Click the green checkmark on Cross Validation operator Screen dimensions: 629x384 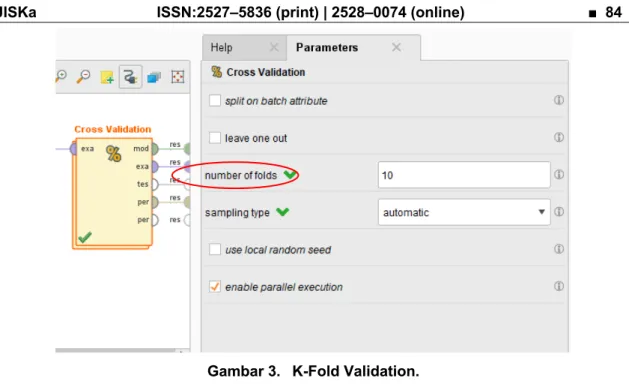(x=85, y=237)
